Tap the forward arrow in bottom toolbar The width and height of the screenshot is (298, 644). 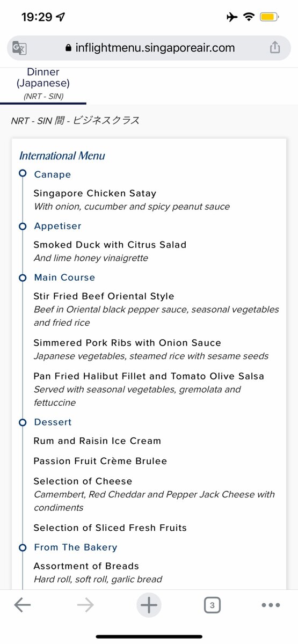[85, 605]
